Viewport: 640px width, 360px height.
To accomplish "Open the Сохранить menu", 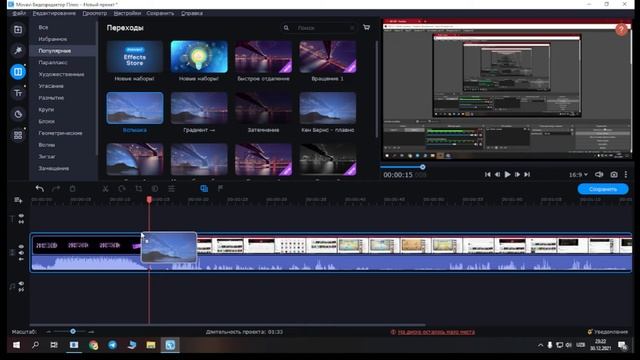I will (160, 13).
